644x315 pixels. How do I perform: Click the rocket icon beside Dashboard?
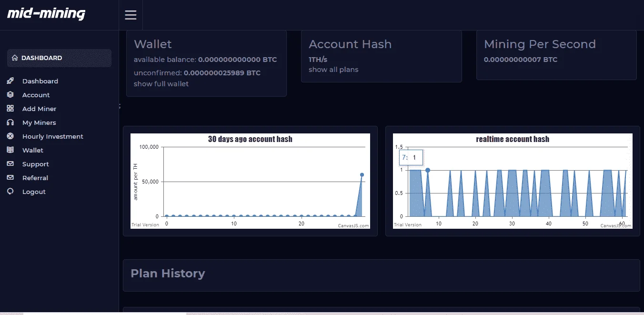[10, 81]
